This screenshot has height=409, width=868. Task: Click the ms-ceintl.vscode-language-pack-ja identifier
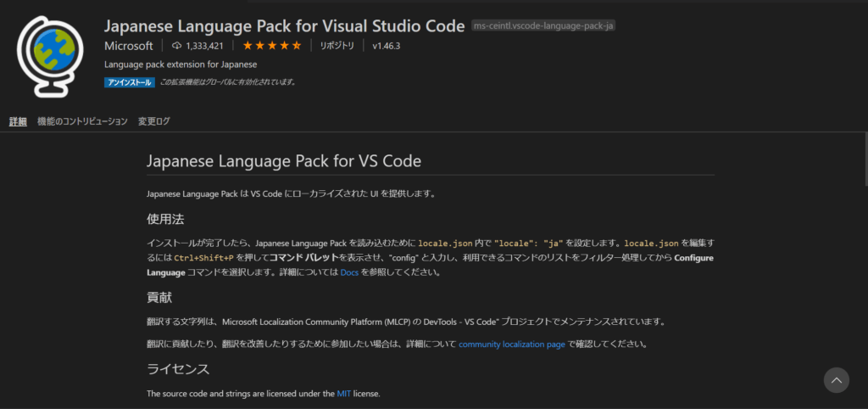[543, 26]
